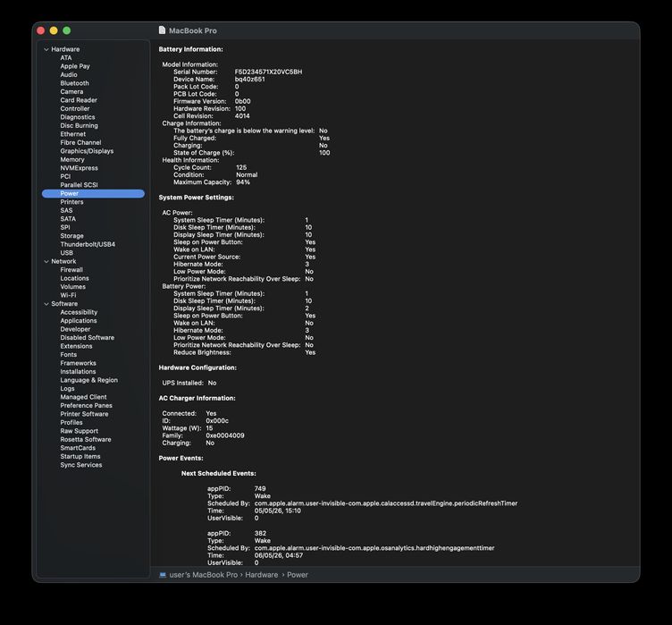The height and width of the screenshot is (625, 672).
Task: Select ATA in the Hardware list
Action: click(66, 57)
